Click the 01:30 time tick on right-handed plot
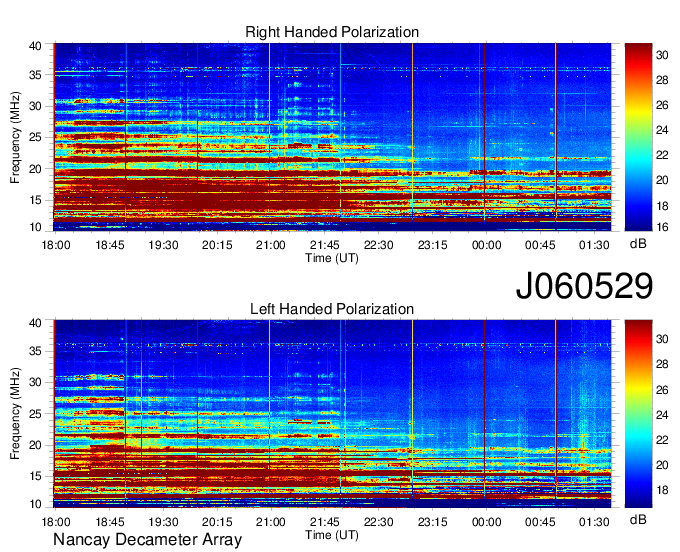 click(x=594, y=245)
